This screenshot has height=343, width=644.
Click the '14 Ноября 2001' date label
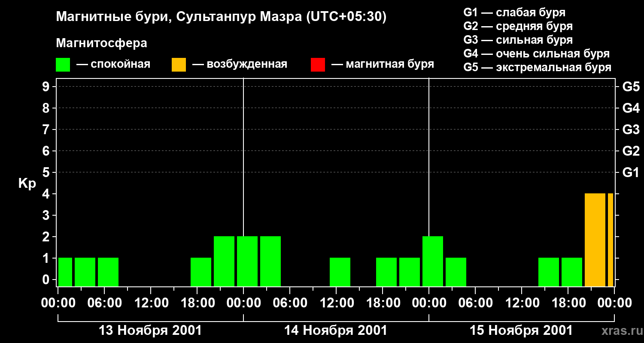tap(336, 331)
